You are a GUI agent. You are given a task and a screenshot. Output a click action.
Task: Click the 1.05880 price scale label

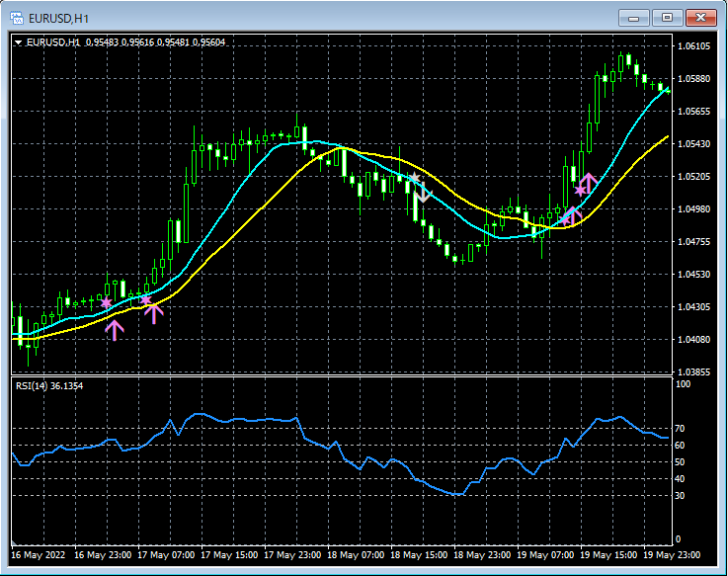[x=694, y=78]
